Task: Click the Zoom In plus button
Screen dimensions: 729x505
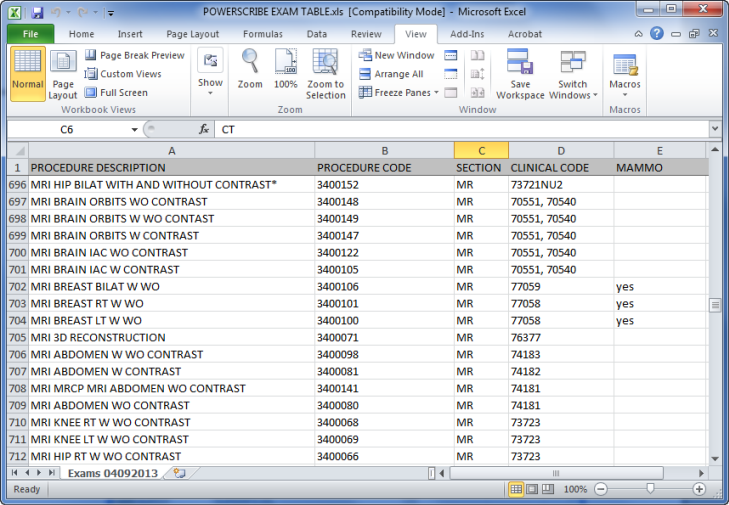Action: [699, 489]
